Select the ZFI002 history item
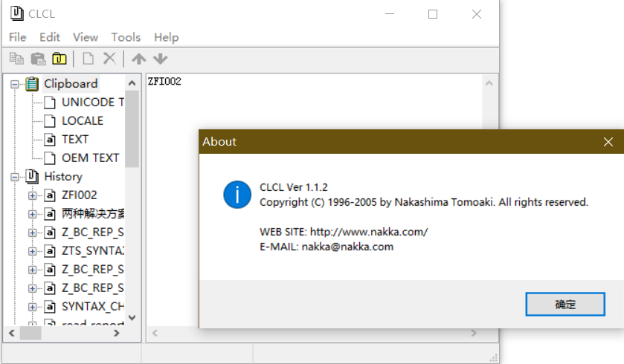Viewport: 624px width, 364px height. pos(79,195)
